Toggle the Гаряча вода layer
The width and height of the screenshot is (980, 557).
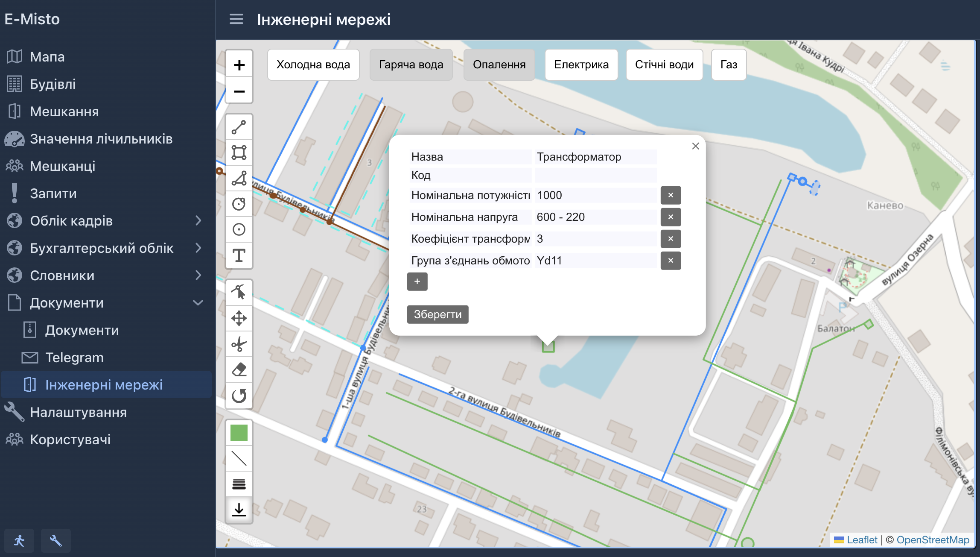pyautogui.click(x=411, y=64)
